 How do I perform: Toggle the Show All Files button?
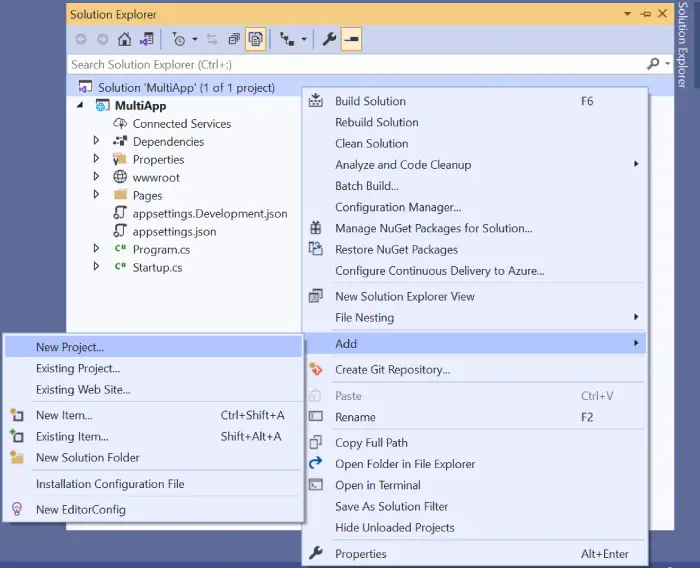tap(255, 39)
